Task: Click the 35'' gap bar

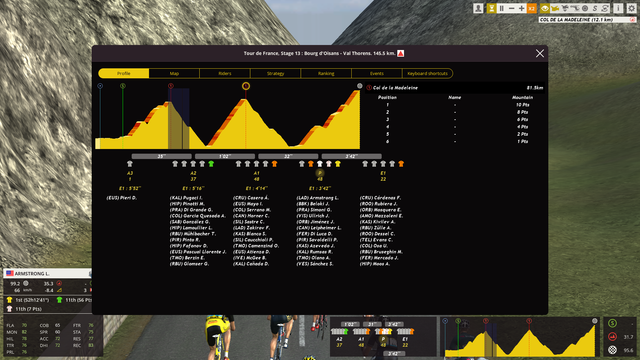Action: pos(162,156)
